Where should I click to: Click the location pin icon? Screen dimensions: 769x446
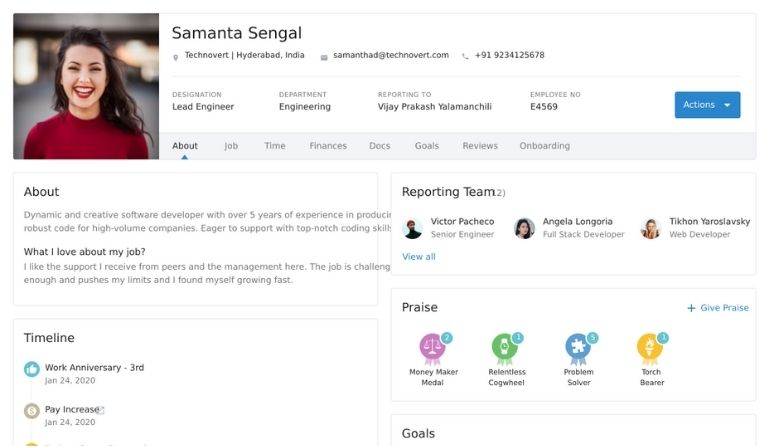tap(176, 57)
